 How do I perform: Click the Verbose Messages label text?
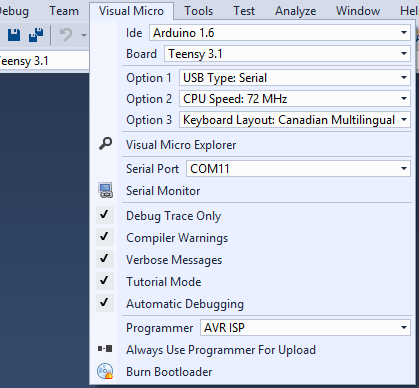point(174,260)
